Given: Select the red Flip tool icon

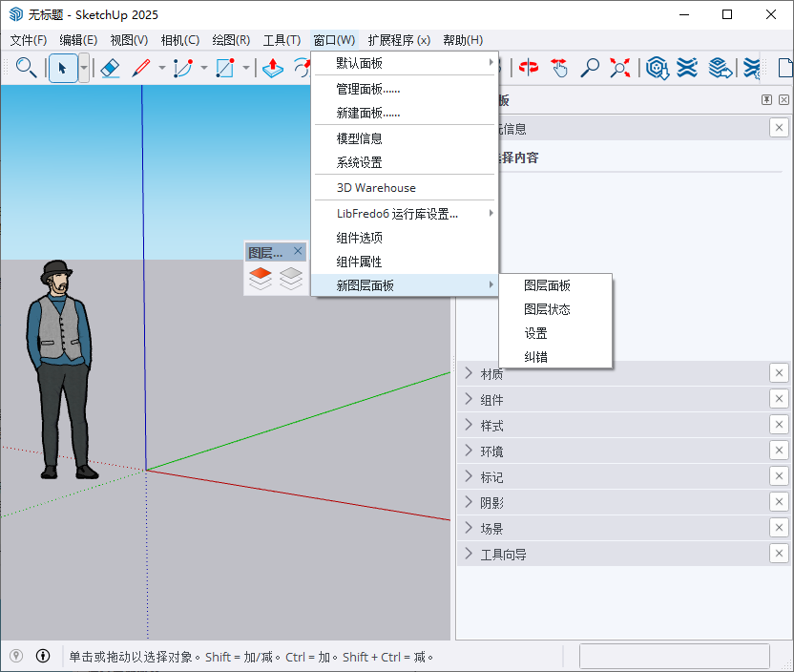Looking at the screenshot, I should click(x=529, y=68).
